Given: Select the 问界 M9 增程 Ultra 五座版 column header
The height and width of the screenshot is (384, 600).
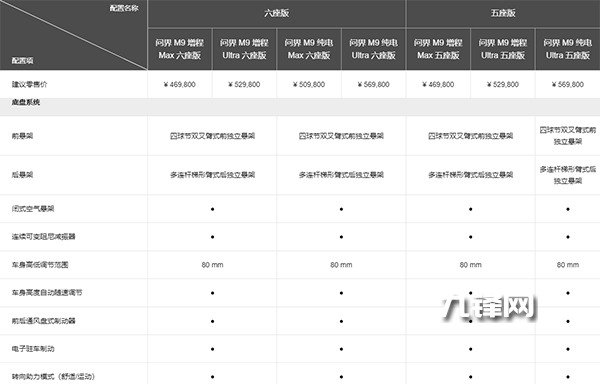Looking at the screenshot, I should point(503,49).
